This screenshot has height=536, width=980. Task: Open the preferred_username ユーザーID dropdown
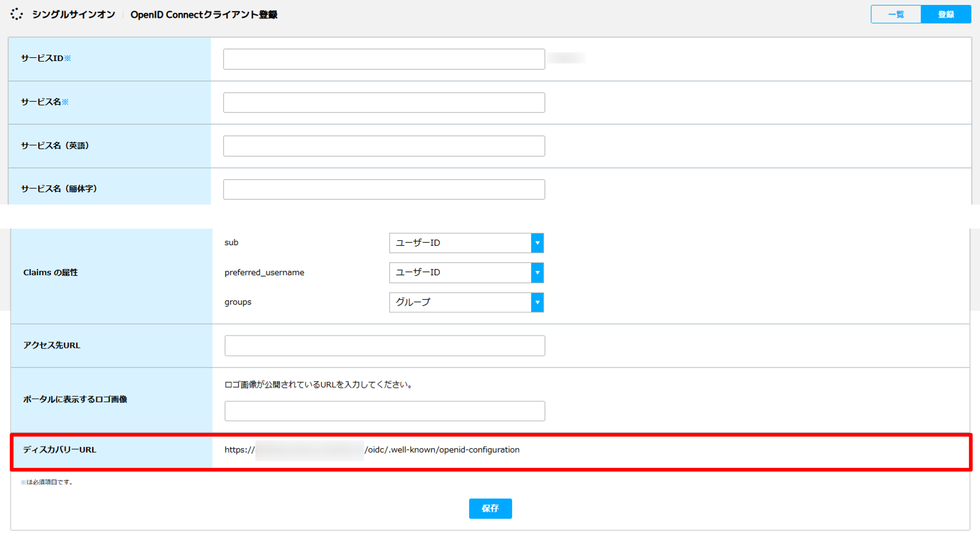pos(466,272)
